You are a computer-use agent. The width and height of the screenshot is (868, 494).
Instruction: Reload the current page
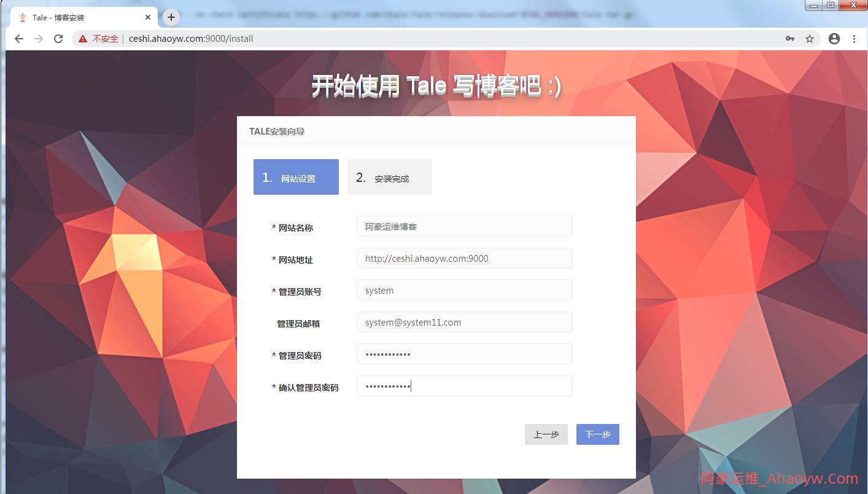coord(58,39)
